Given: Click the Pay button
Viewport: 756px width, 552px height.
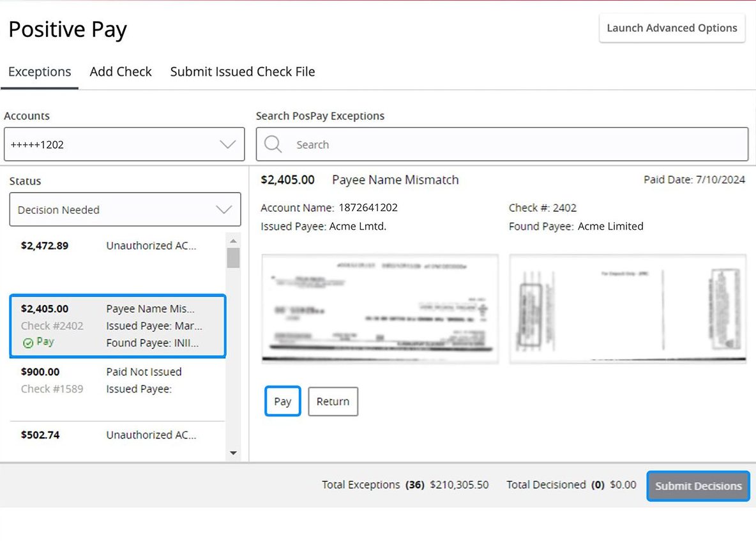Looking at the screenshot, I should pyautogui.click(x=282, y=401).
